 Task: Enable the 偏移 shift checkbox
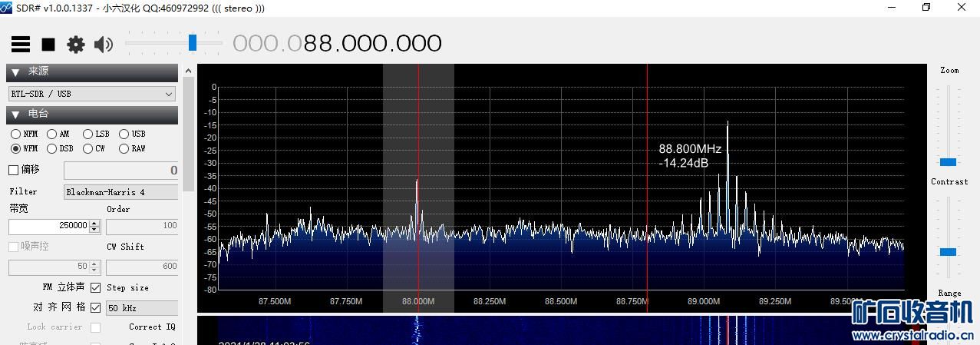13,170
